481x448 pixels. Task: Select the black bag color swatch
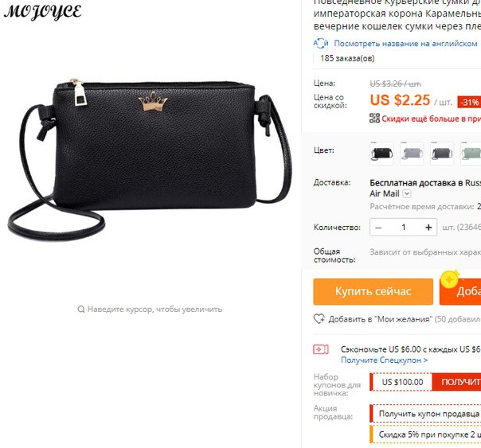[381, 154]
